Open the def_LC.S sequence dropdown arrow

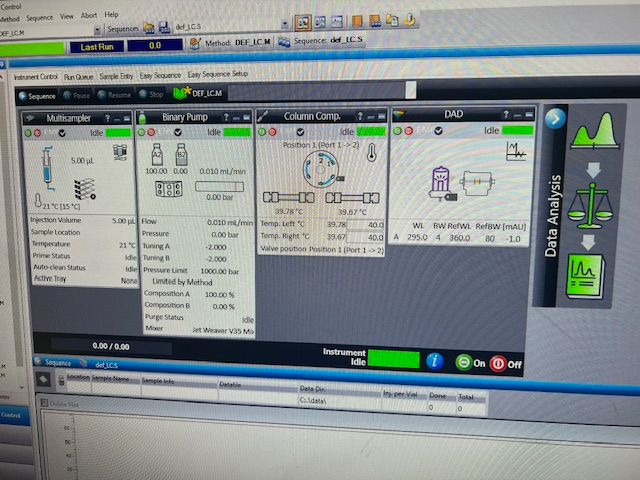tap(285, 24)
